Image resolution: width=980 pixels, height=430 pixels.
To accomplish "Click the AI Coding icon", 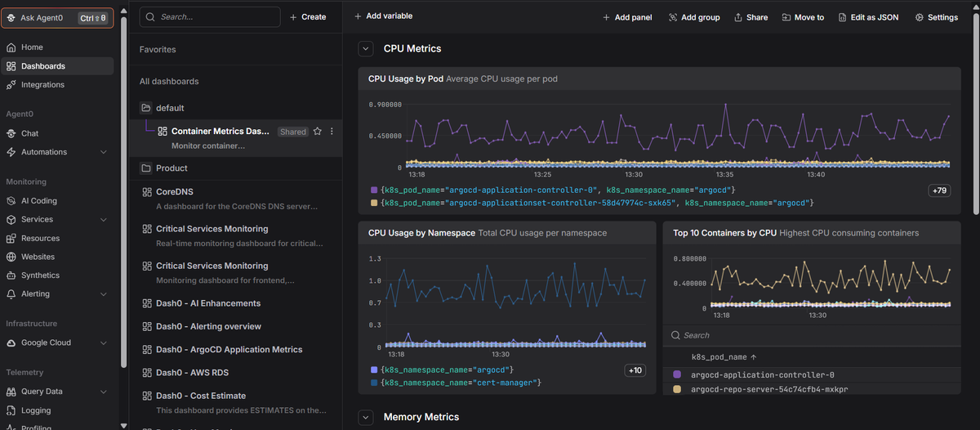I will (x=11, y=201).
